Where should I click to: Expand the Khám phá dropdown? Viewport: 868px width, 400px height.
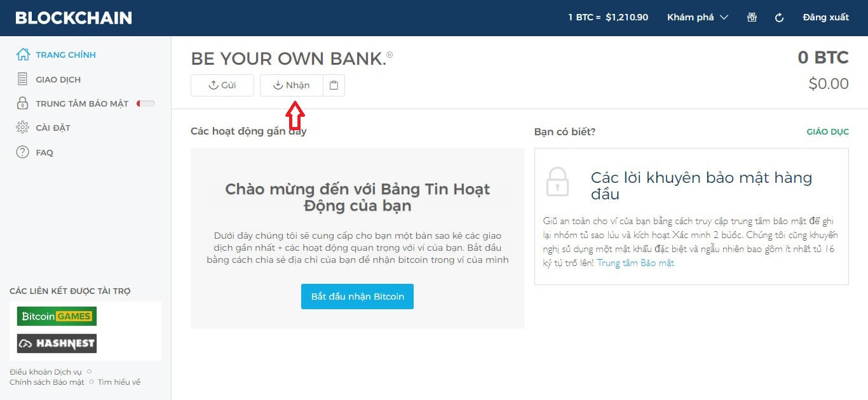[x=697, y=17]
